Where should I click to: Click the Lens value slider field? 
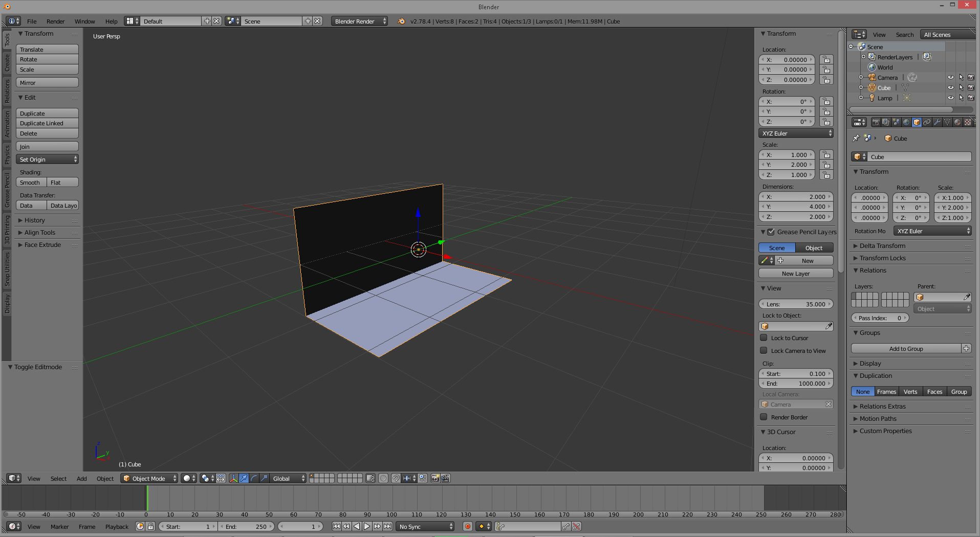pyautogui.click(x=796, y=304)
